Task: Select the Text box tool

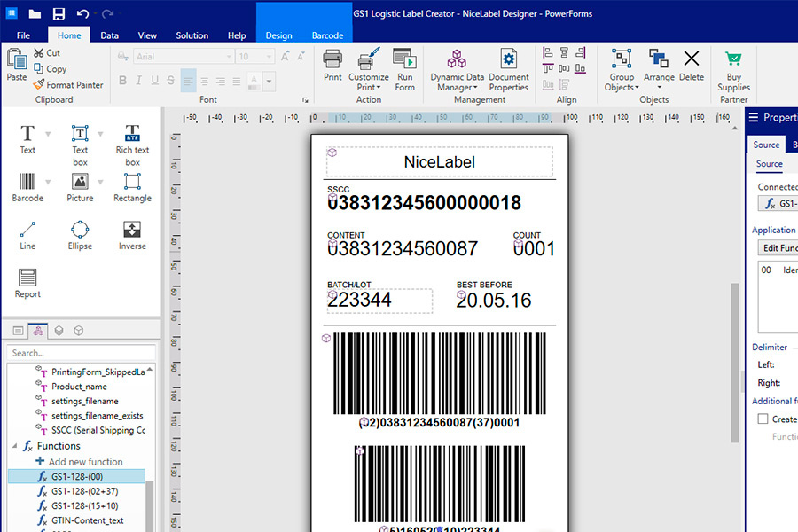Action: tap(80, 145)
